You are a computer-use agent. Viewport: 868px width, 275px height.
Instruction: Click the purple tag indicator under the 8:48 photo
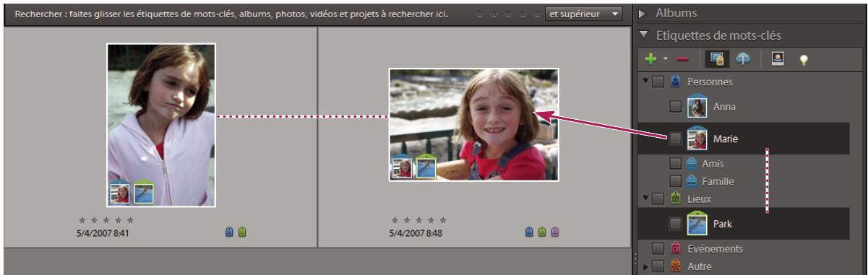[554, 232]
